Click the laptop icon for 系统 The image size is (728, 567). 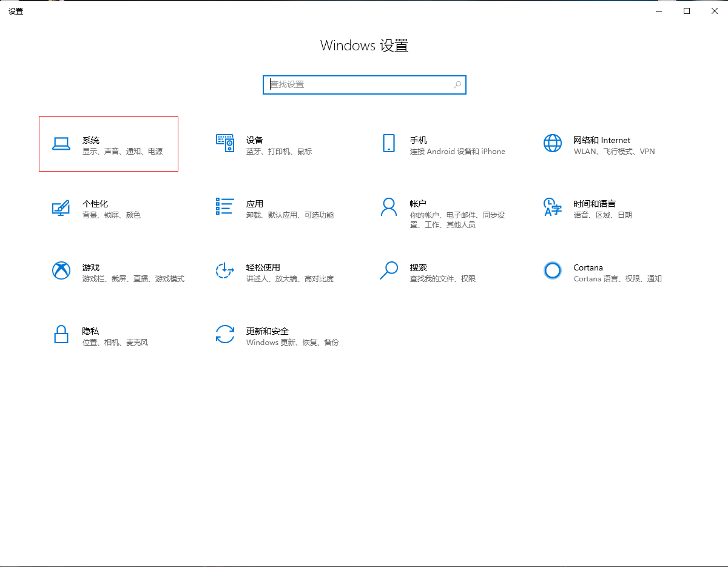61,144
